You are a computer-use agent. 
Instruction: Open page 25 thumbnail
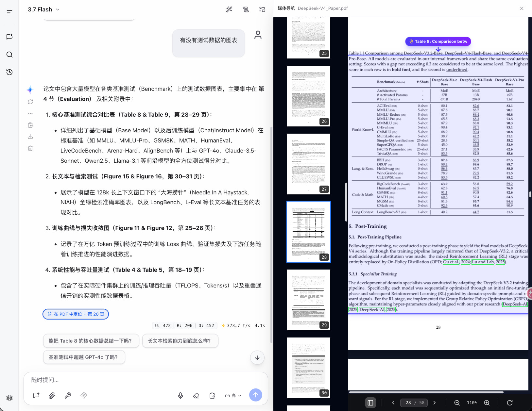[309, 38]
